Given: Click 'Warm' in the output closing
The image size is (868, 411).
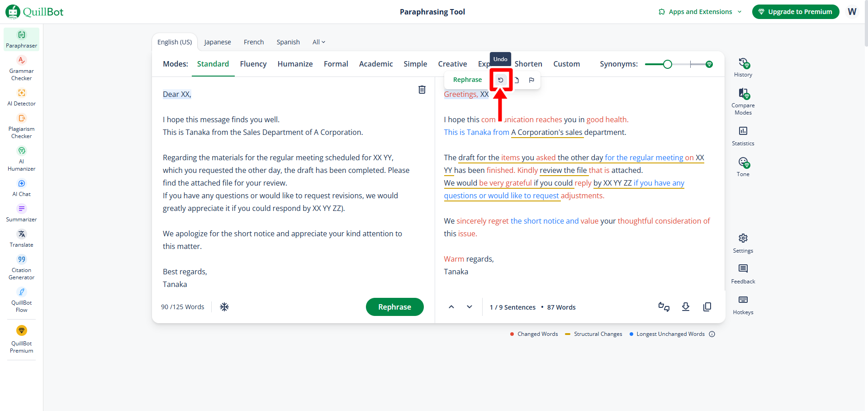Looking at the screenshot, I should pyautogui.click(x=454, y=259).
